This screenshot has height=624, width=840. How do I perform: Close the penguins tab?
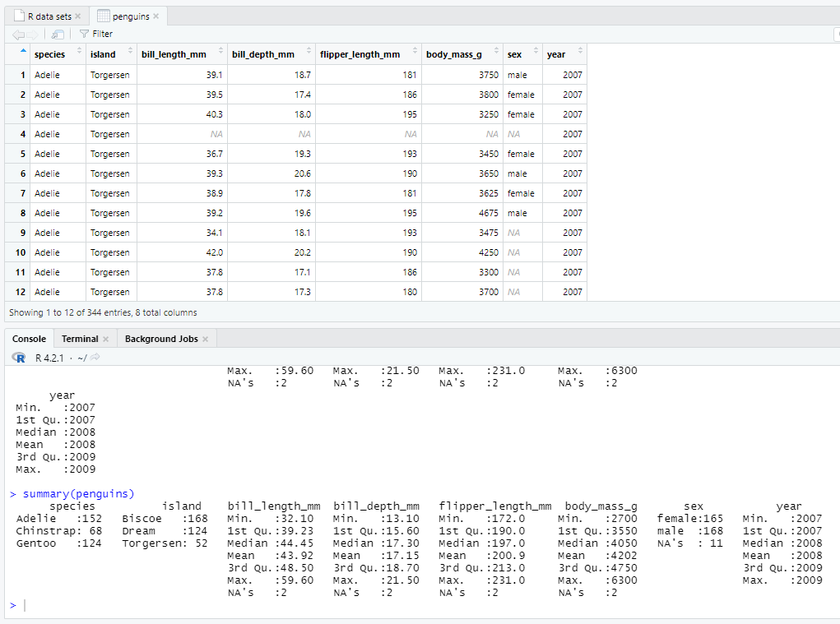(x=155, y=16)
